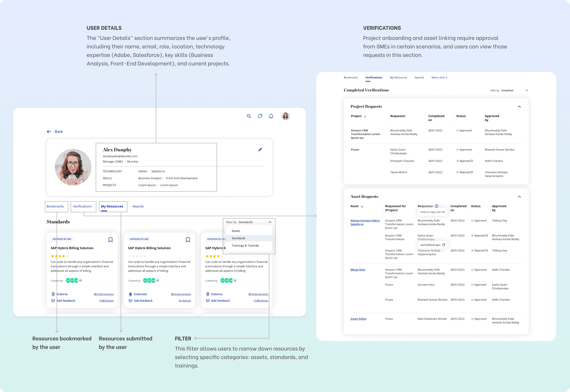This screenshot has height=392, width=570.
Task: Click the eachodavarapu user ID chip
Action: [x=433, y=245]
